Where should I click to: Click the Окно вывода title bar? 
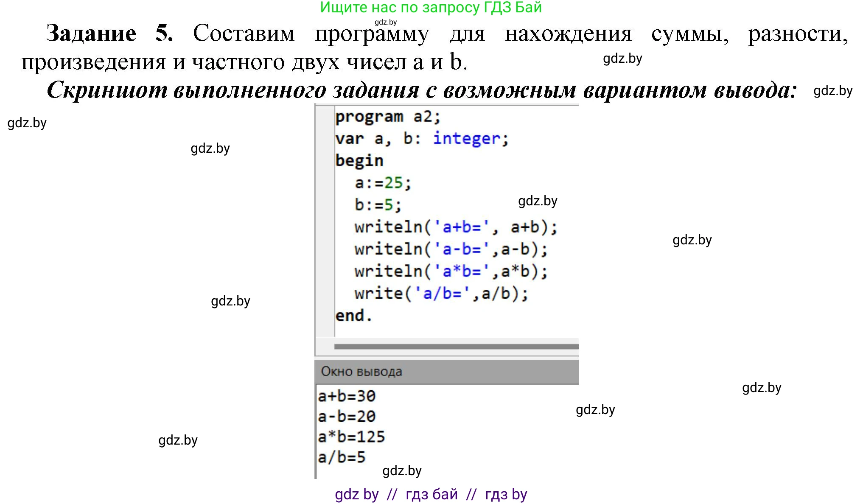tap(361, 371)
